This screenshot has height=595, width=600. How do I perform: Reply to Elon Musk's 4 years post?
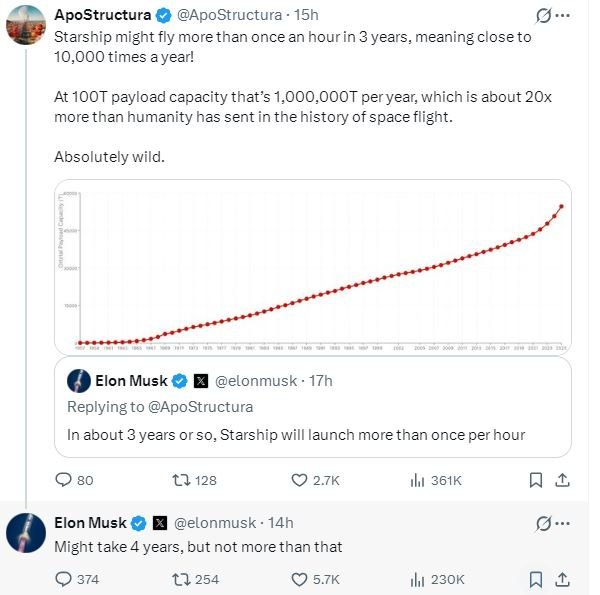63,579
